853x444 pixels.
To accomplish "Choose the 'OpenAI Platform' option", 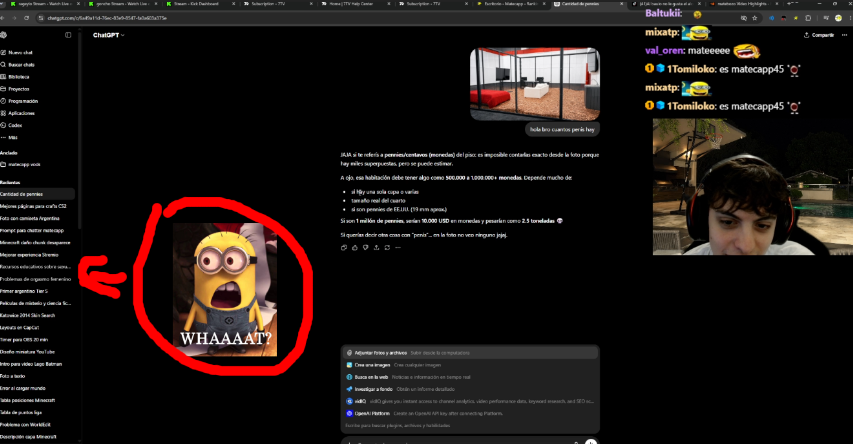I will (470, 414).
